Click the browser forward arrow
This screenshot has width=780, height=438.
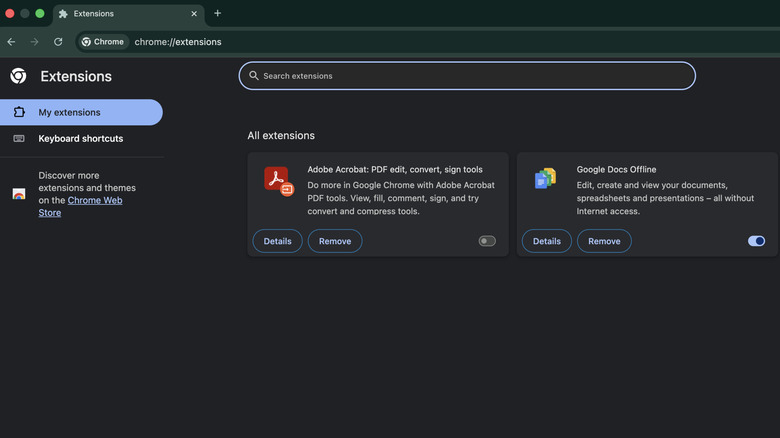pos(34,42)
